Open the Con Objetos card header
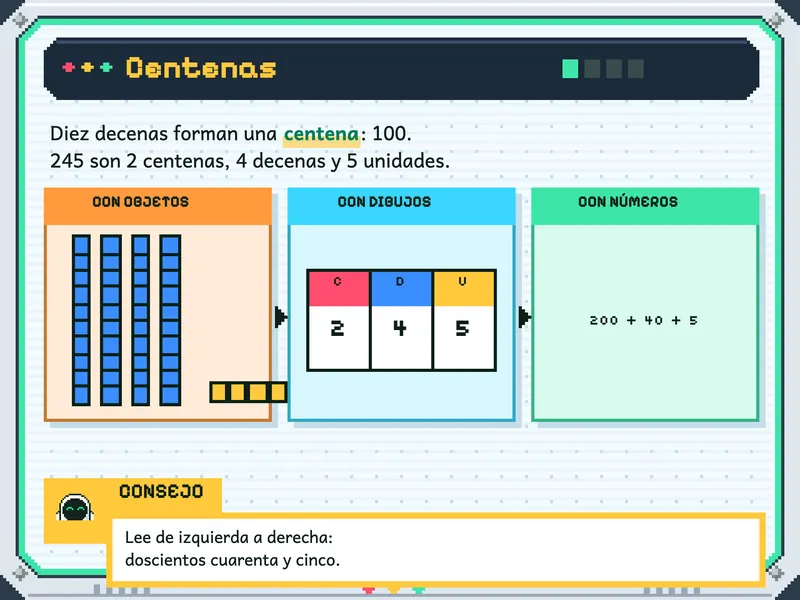Viewport: 800px width, 600px height. (158, 206)
